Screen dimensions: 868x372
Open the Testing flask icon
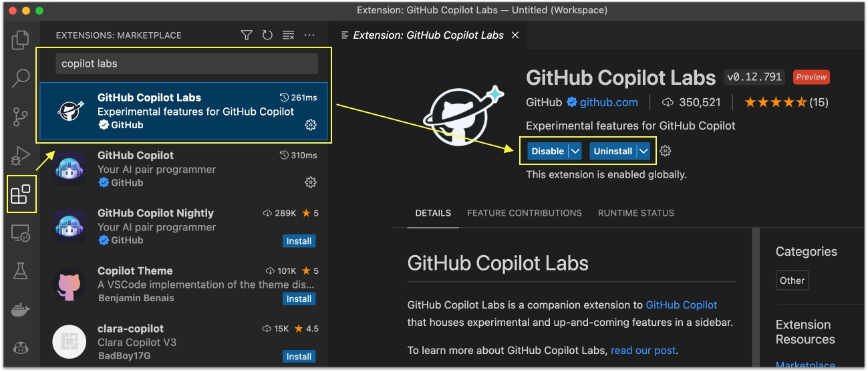(x=21, y=271)
